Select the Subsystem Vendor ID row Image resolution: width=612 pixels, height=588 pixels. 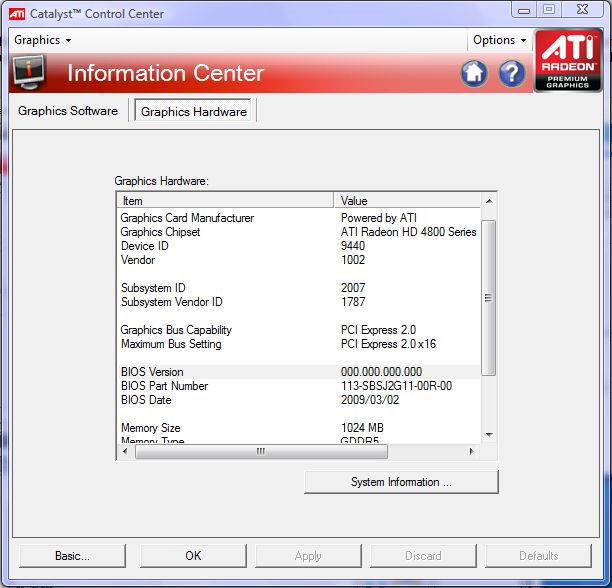[x=299, y=302]
